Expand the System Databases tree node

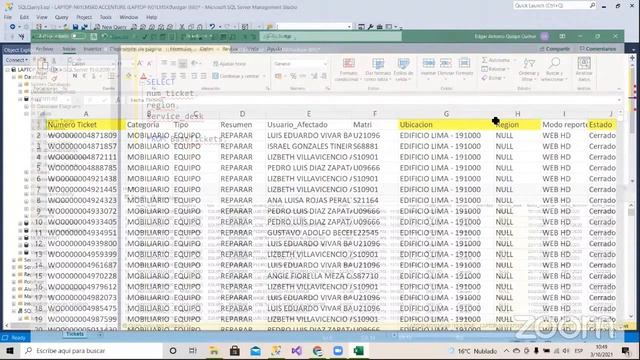20,84
